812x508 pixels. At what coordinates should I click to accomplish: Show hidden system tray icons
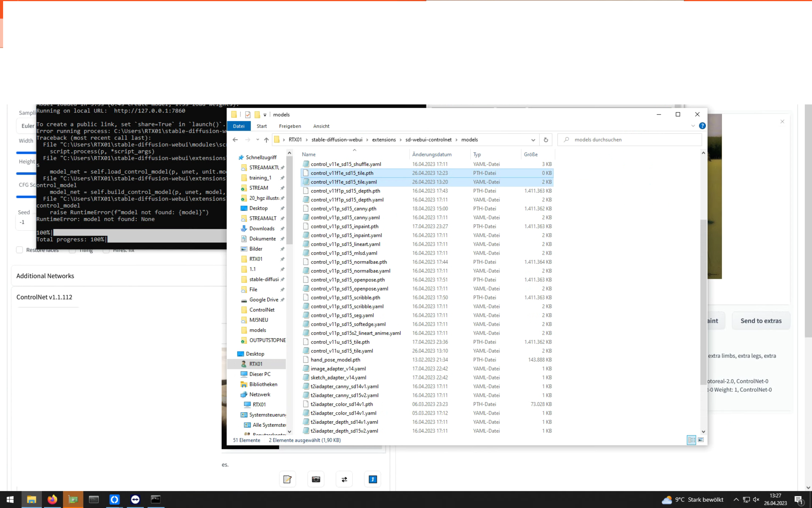click(x=736, y=500)
